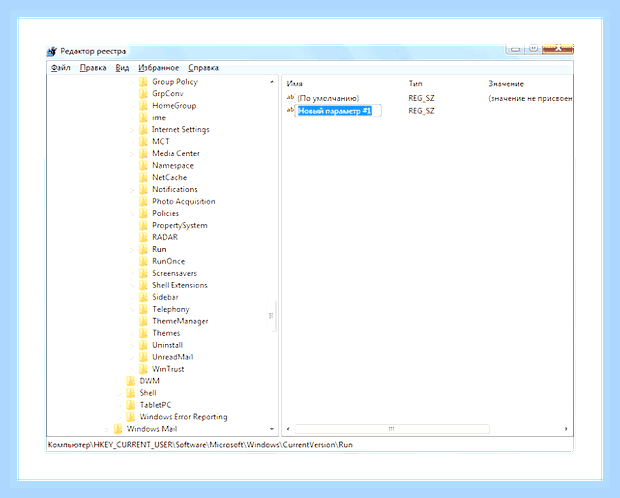620x498 pixels.
Task: Expand the Run tree node
Action: click(132, 250)
